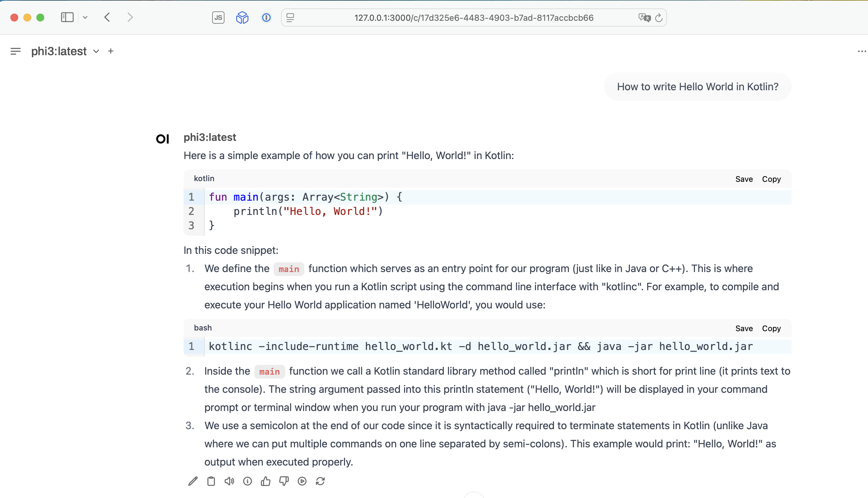Open generation info icon
Screen dimensions: 868x498
(x=247, y=481)
